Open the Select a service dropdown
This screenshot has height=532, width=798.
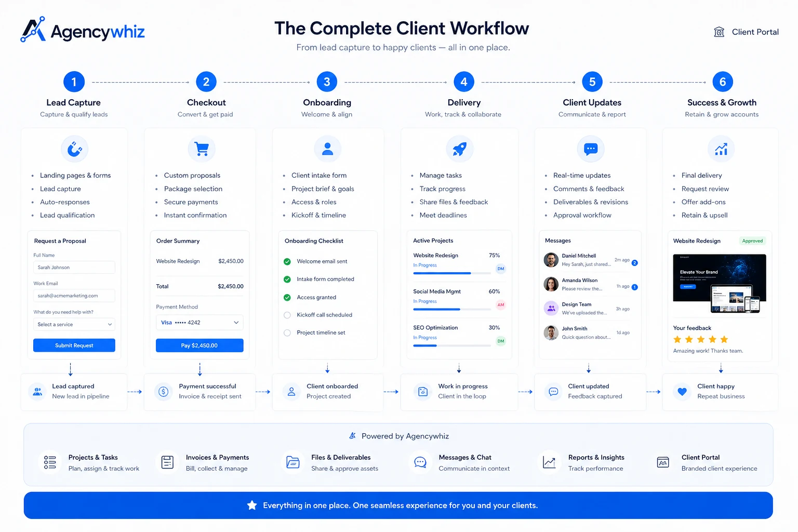pos(74,325)
